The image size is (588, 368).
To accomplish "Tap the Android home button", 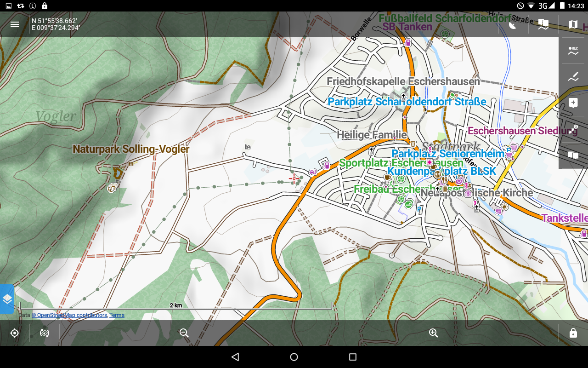I will pyautogui.click(x=294, y=357).
